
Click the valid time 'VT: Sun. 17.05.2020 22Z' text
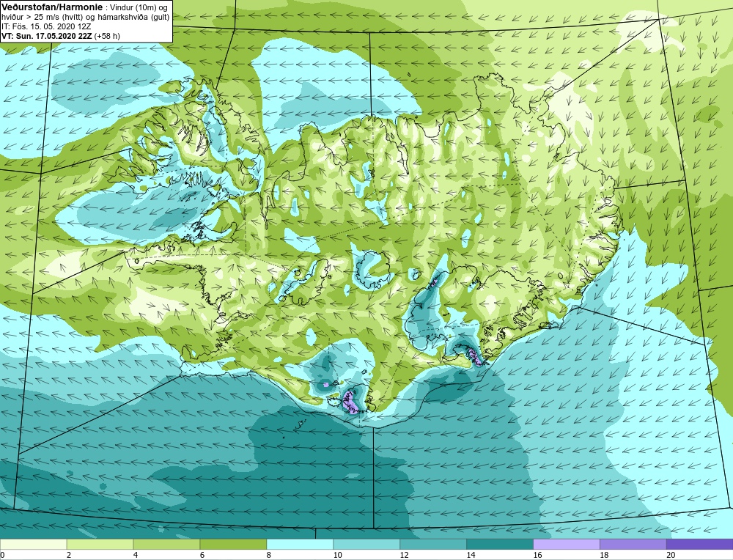(x=47, y=36)
